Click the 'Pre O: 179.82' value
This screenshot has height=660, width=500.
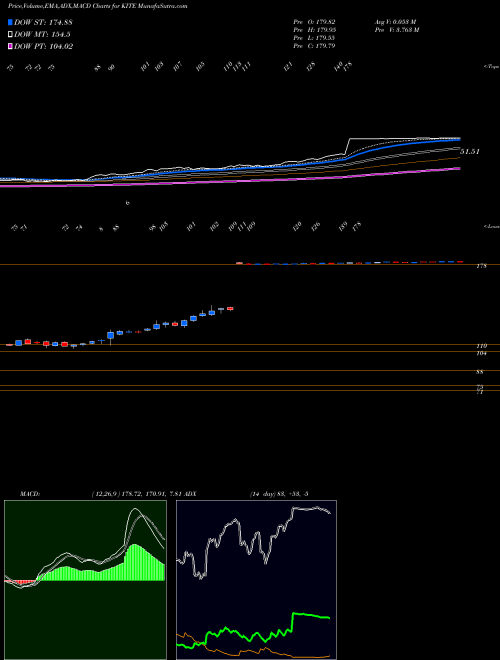point(314,21)
